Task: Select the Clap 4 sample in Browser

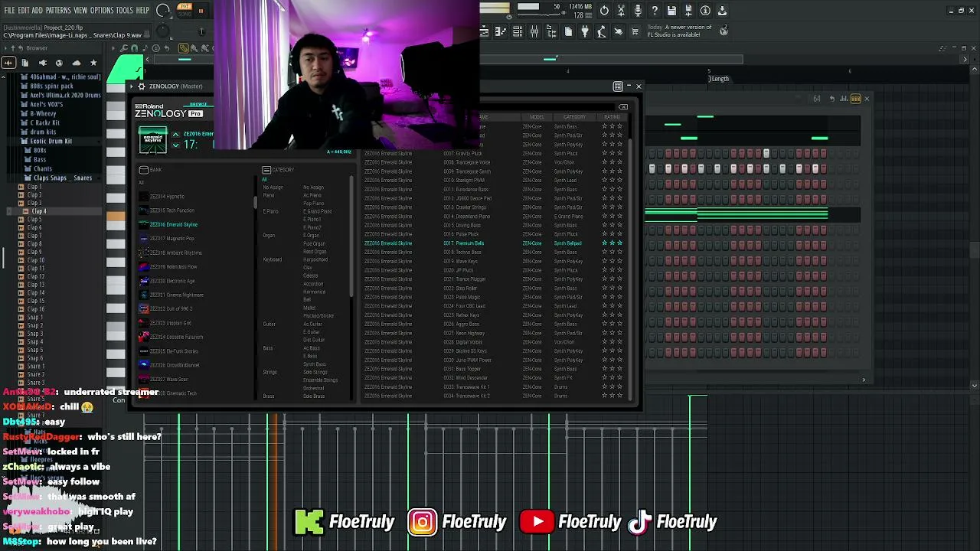Action: click(38, 211)
